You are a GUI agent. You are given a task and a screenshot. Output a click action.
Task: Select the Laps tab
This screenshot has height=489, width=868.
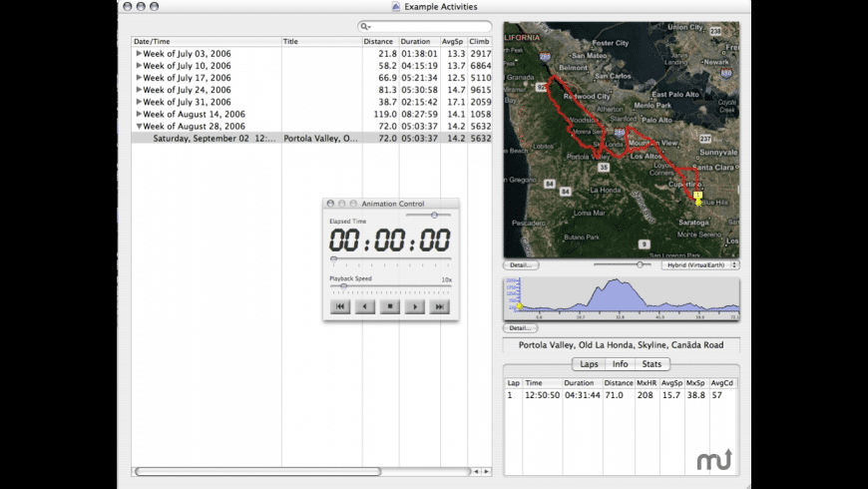pos(589,364)
